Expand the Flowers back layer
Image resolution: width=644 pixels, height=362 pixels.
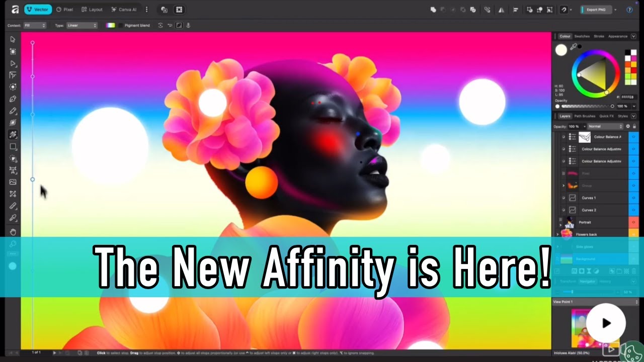(557, 234)
